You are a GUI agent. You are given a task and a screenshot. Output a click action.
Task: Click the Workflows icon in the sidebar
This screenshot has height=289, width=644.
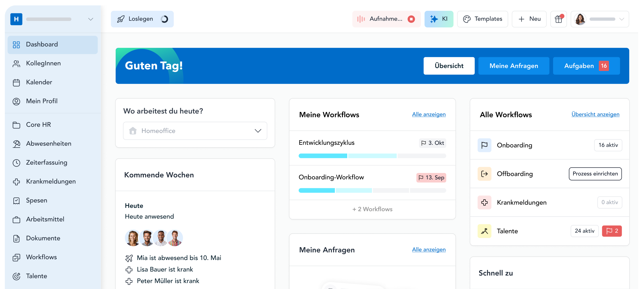click(x=16, y=258)
